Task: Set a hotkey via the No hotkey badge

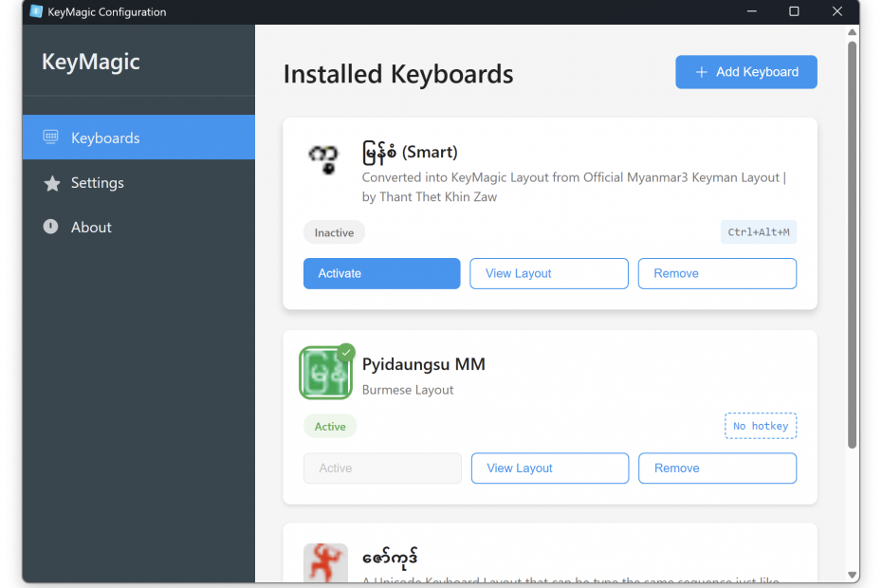Action: pos(761,426)
